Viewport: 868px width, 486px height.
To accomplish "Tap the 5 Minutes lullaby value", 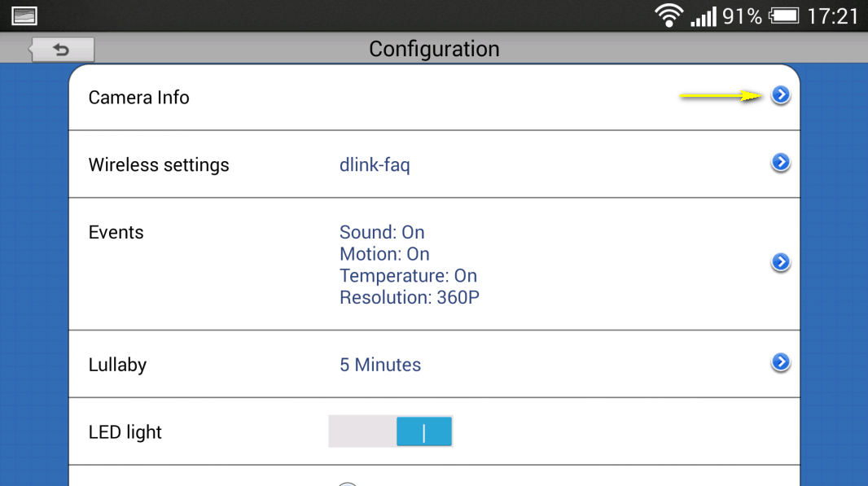I will coord(380,365).
